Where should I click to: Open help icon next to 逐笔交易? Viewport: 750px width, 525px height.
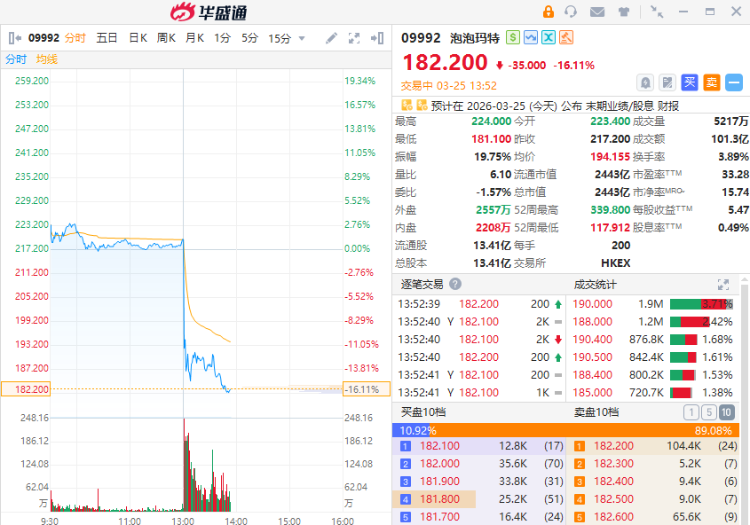point(455,284)
